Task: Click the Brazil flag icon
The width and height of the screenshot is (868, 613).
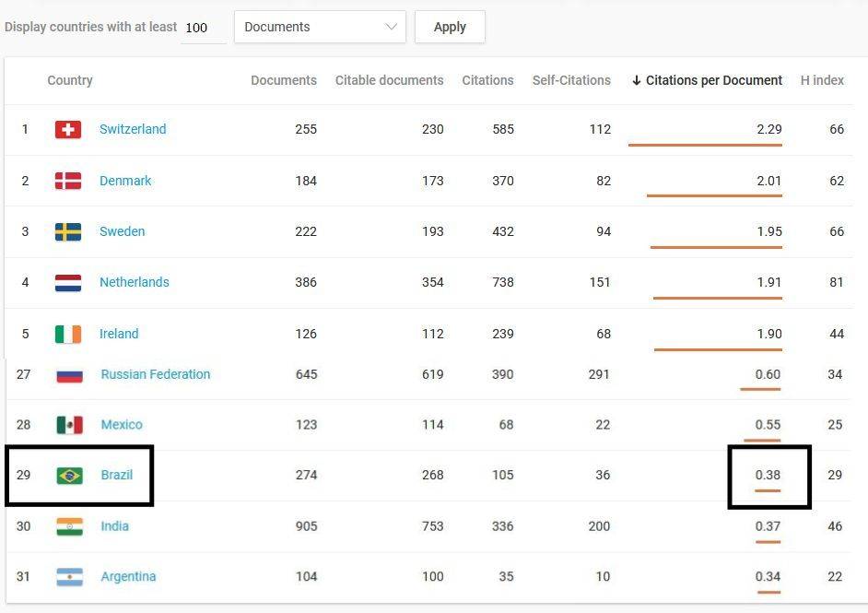Action: (x=69, y=476)
